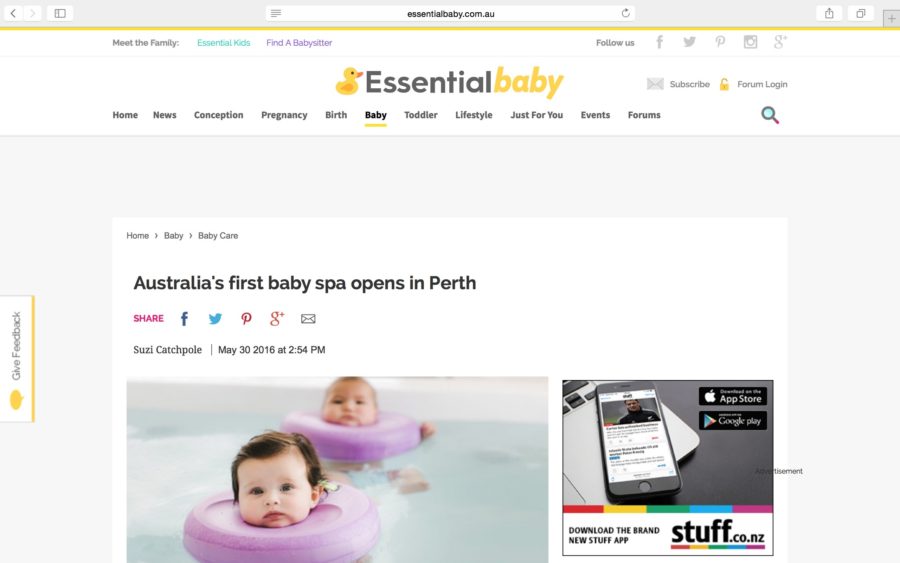Show Reader view icon in address bar
This screenshot has height=563, width=900.
point(276,13)
